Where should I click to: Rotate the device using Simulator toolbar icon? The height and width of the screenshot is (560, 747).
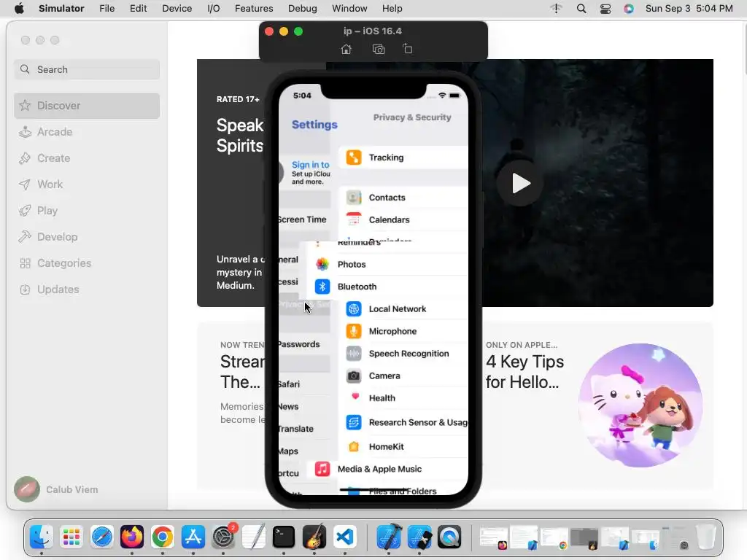408,49
